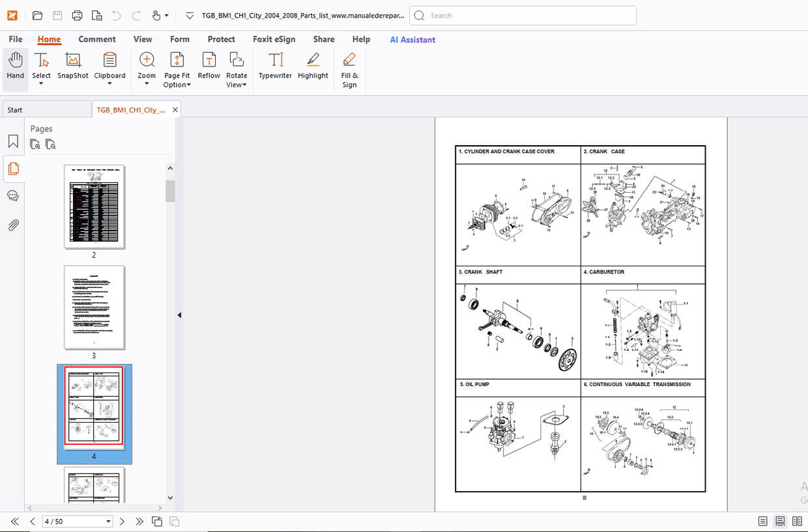Jump to the last page
The image size is (808, 532).
point(139,522)
